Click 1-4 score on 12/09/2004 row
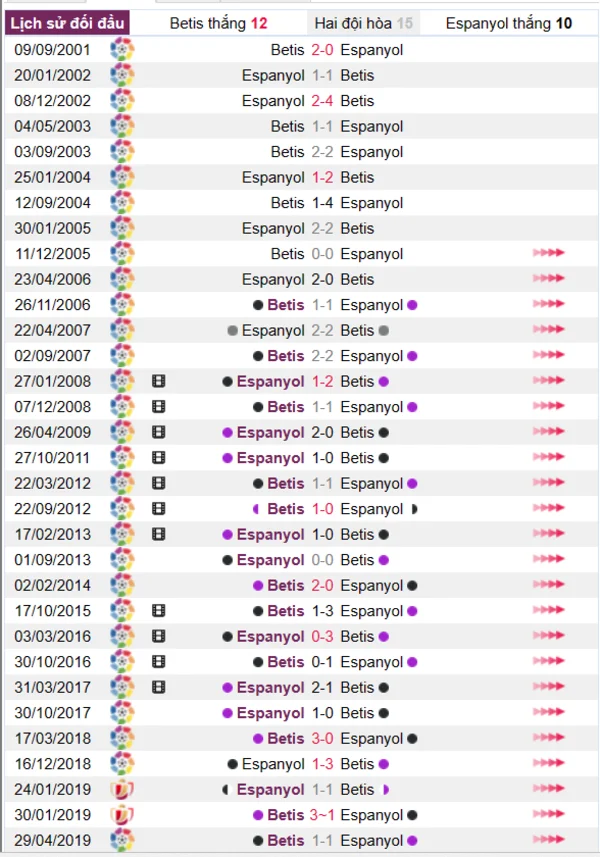Screen dimensions: 600x857 point(322,203)
